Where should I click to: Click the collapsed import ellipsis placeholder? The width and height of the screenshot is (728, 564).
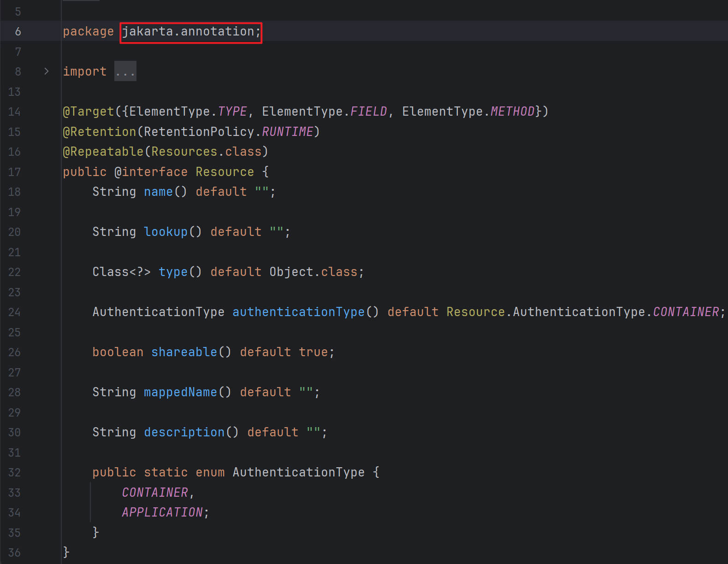125,71
